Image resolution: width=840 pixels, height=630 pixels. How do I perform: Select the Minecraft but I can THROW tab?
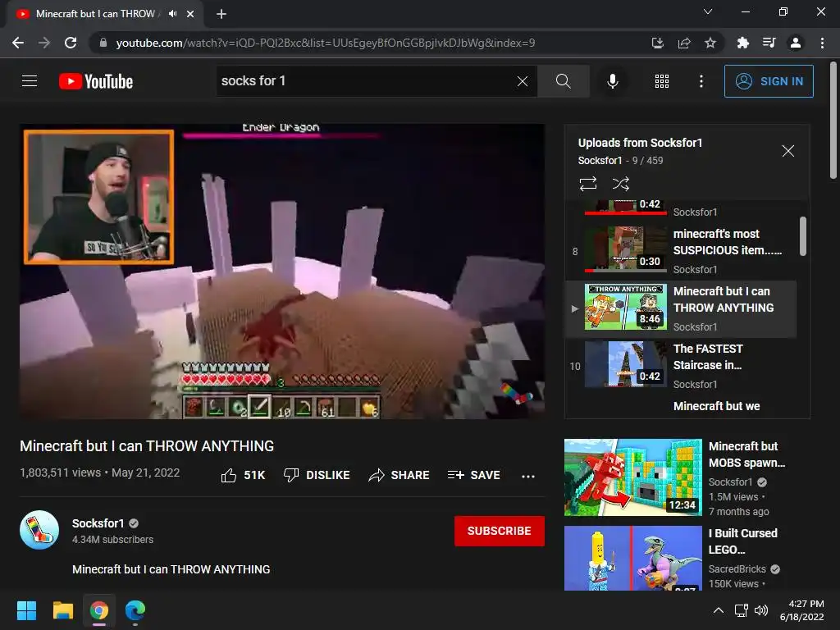pyautogui.click(x=104, y=14)
